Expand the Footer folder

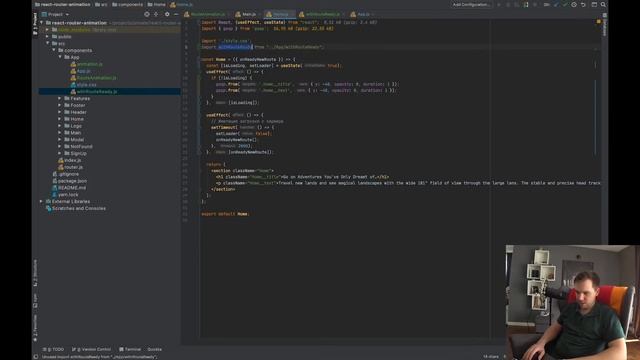[60, 105]
